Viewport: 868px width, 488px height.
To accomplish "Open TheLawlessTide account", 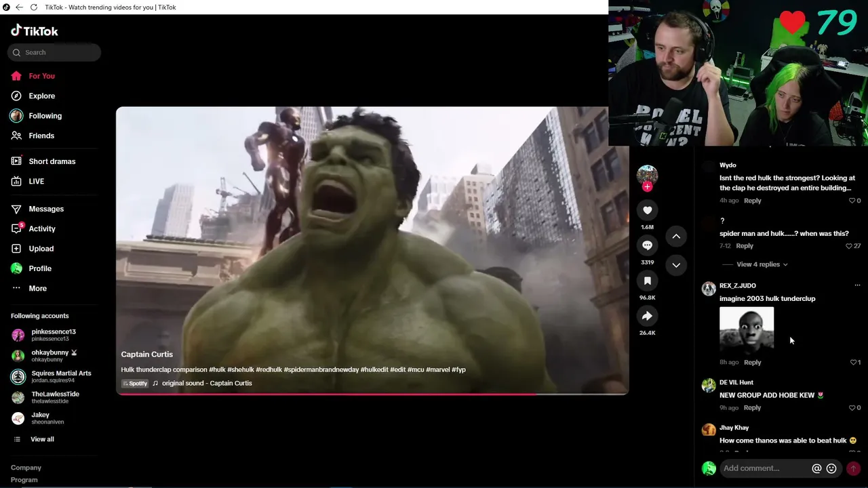I will (54, 397).
